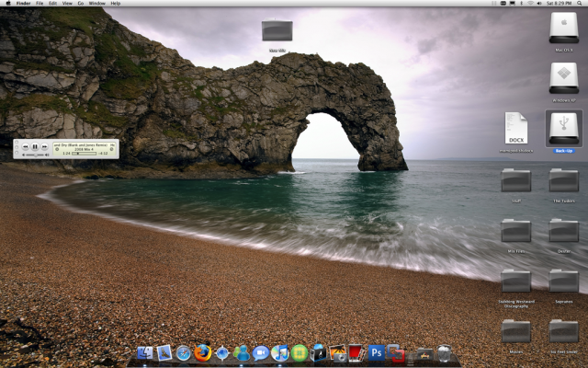This screenshot has height=368, width=588.
Task: Select the Windows XP drive icon
Action: (x=563, y=78)
